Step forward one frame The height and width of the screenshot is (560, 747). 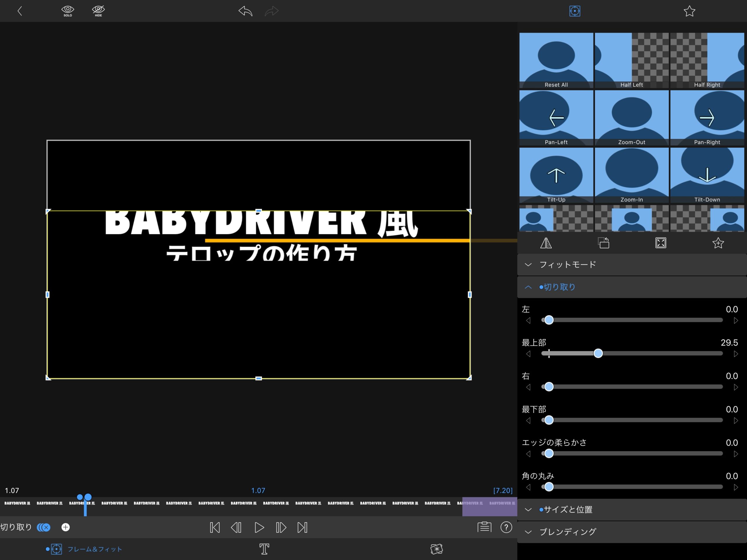[281, 527]
